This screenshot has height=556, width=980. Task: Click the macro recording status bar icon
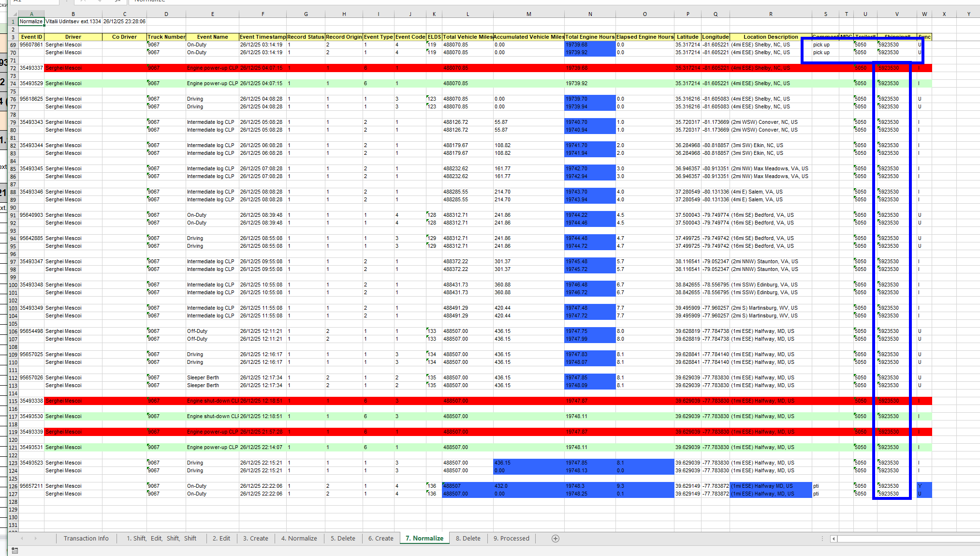pyautogui.click(x=15, y=551)
